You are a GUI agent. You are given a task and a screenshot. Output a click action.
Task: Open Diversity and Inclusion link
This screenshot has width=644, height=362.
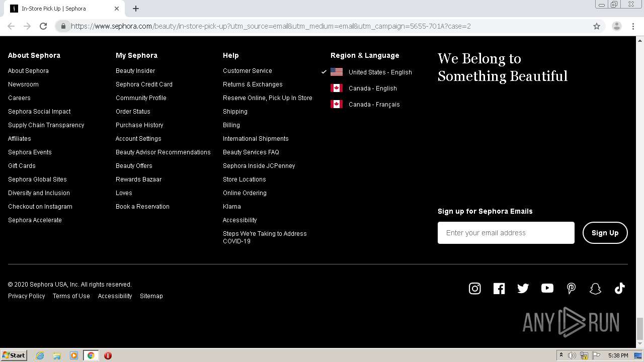(x=39, y=193)
